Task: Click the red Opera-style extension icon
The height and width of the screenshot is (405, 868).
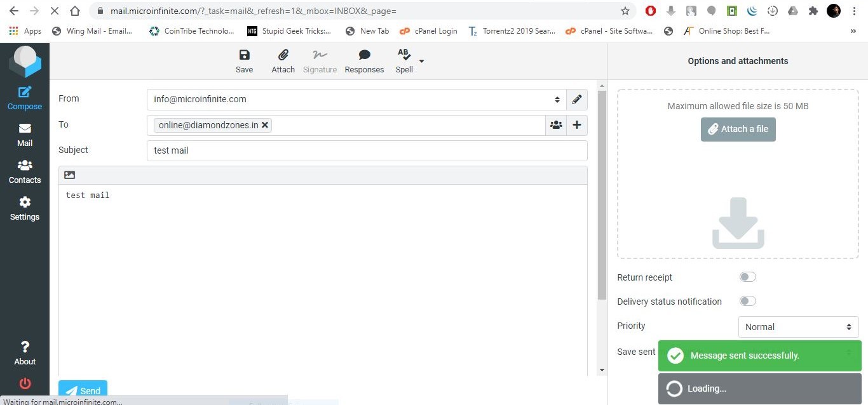Action: tap(650, 11)
